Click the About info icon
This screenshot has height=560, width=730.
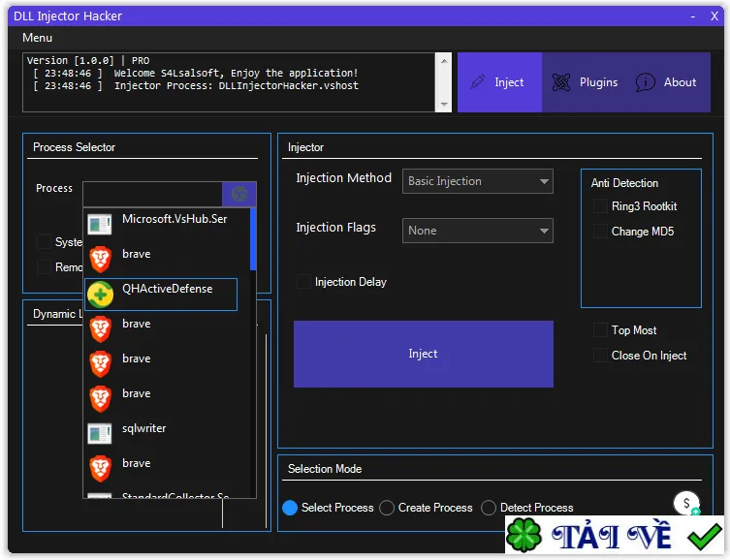[646, 82]
